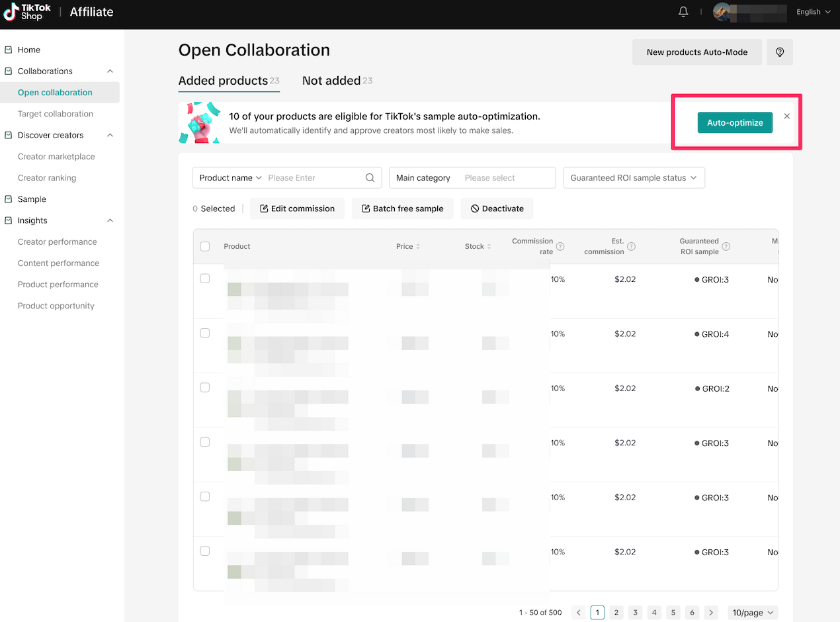Sort products by Stock column arrows
Viewport: 840px width, 622px height.
pyautogui.click(x=489, y=247)
